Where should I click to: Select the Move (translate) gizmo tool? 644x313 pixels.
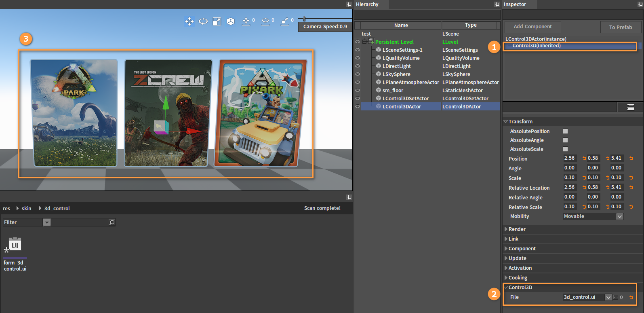[x=189, y=21]
